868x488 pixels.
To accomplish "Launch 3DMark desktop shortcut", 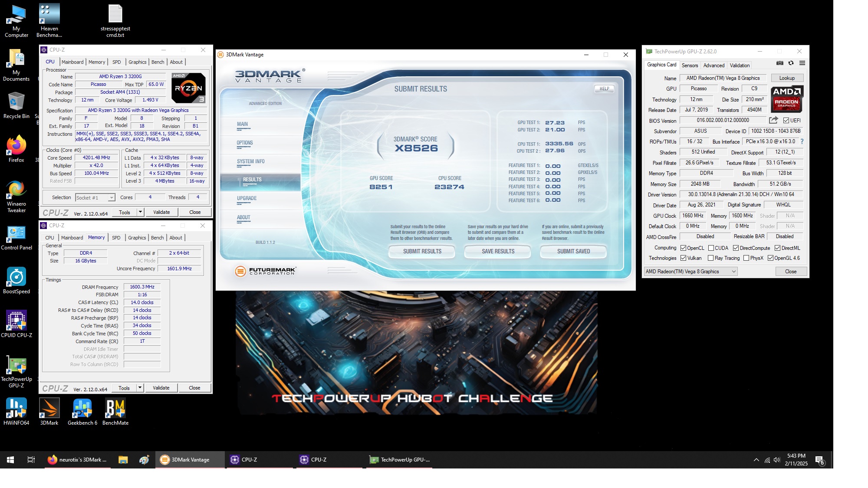I will point(49,412).
